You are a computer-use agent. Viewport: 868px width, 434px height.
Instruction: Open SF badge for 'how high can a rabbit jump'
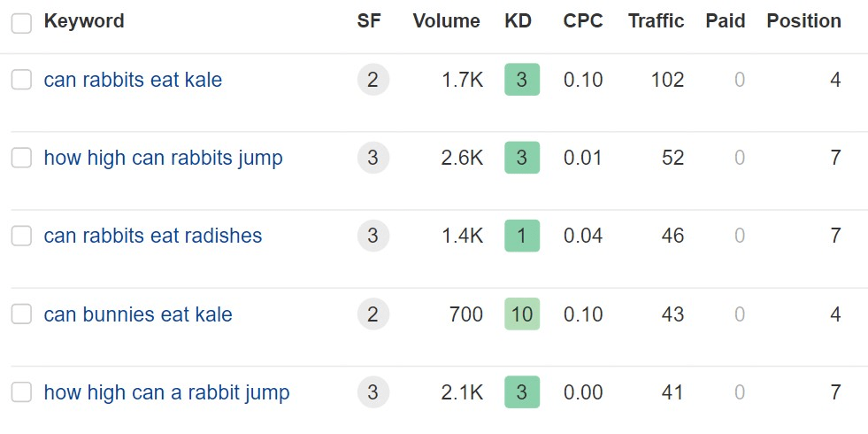(373, 392)
